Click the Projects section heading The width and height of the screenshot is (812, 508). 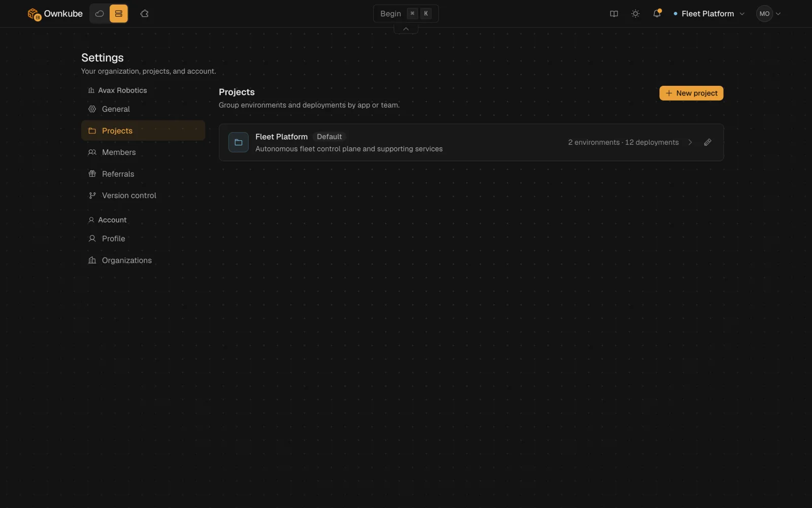(x=236, y=92)
